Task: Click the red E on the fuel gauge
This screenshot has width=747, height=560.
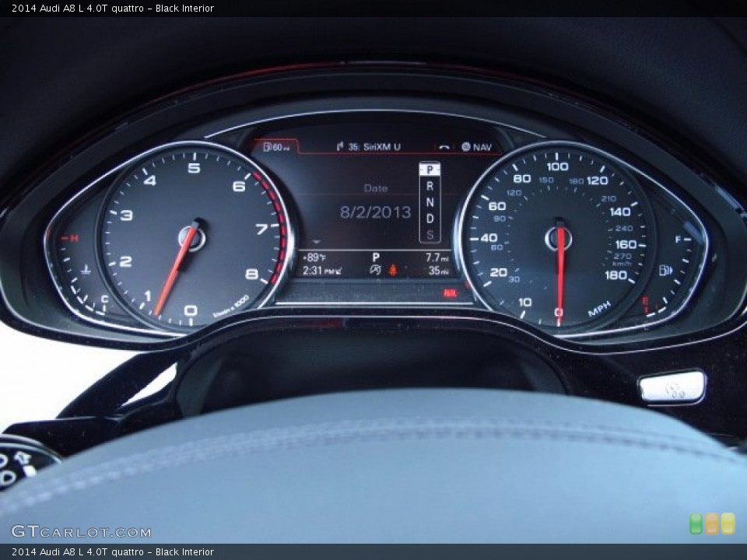Action: point(646,300)
